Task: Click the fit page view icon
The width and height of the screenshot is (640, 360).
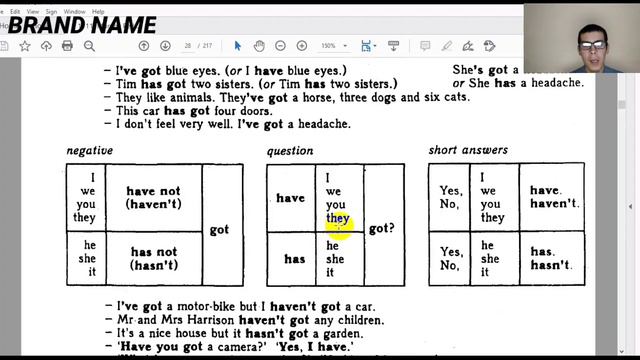Action: pos(366,46)
